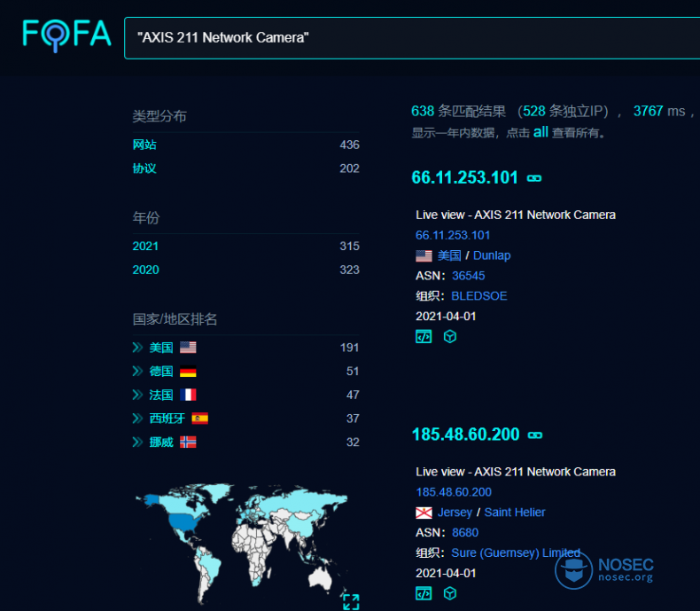Filter by 协议 type
This screenshot has height=611, width=700.
tap(144, 168)
